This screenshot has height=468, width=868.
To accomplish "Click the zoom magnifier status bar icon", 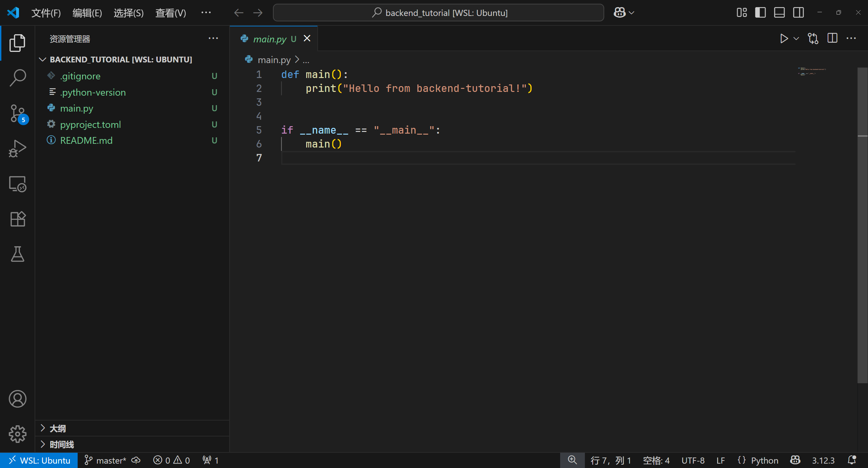I will point(572,460).
